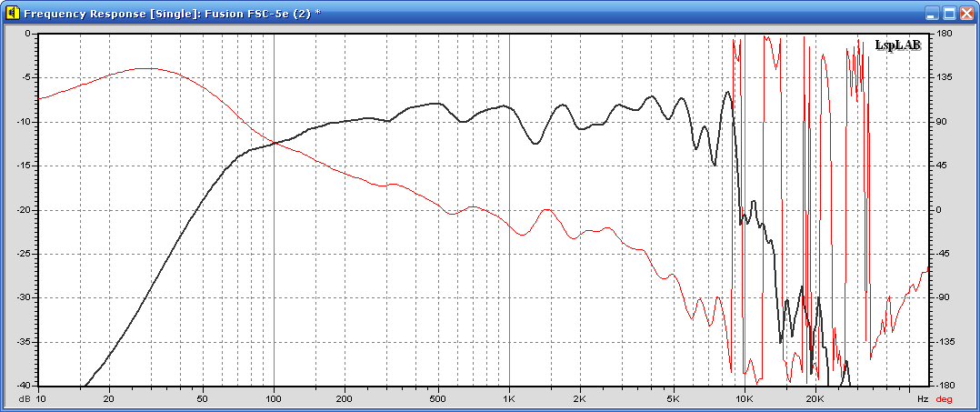Click the -90 degree phase axis label
This screenshot has width=980, height=412.
(x=943, y=299)
